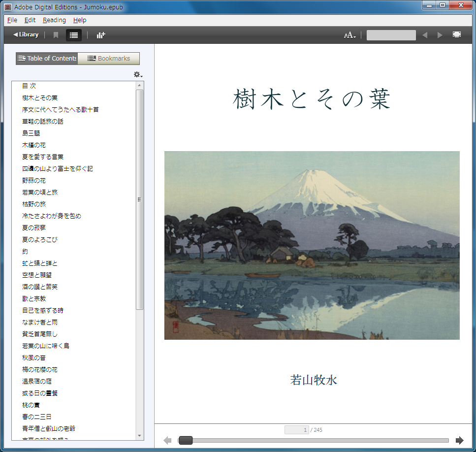Click the chart with plus icon
This screenshot has width=476, height=452.
coord(101,35)
